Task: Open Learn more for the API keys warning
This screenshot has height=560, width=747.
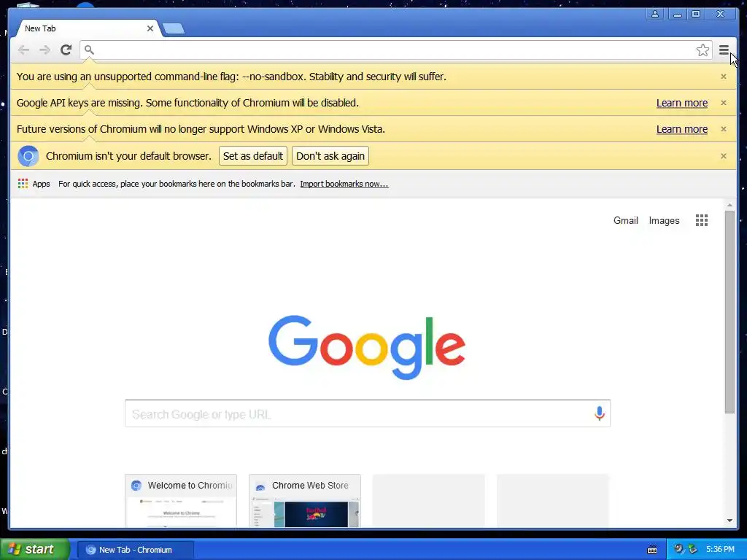Action: (682, 103)
